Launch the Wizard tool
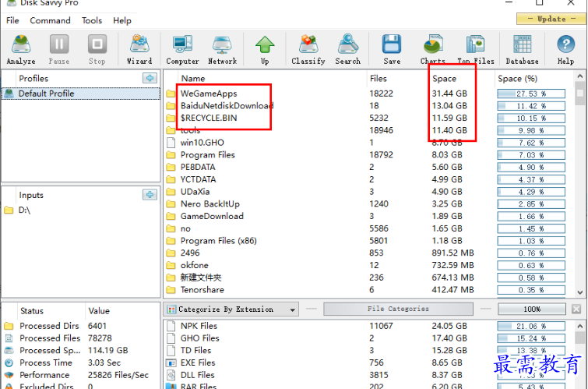 tap(139, 50)
